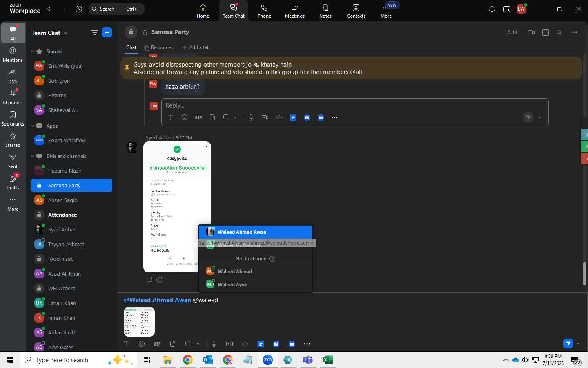Screen dimensions: 588x368
Task: Click the history clock icon
Action: 79,9
